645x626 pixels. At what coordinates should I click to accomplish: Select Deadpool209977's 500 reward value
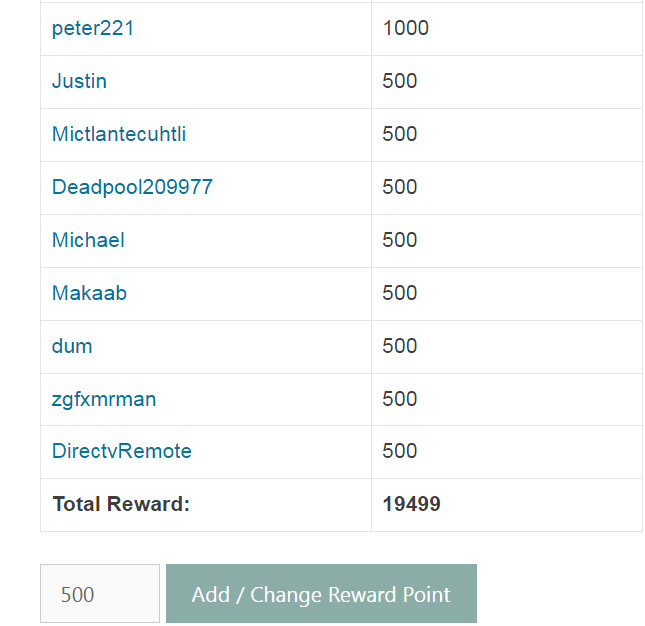(x=399, y=187)
